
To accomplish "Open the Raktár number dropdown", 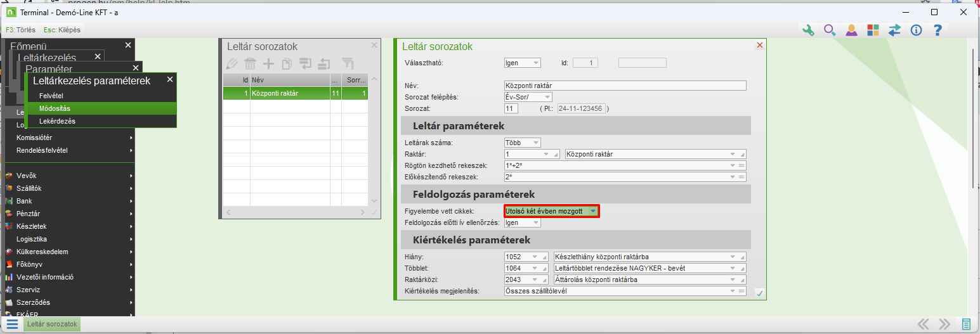I will click(x=546, y=154).
